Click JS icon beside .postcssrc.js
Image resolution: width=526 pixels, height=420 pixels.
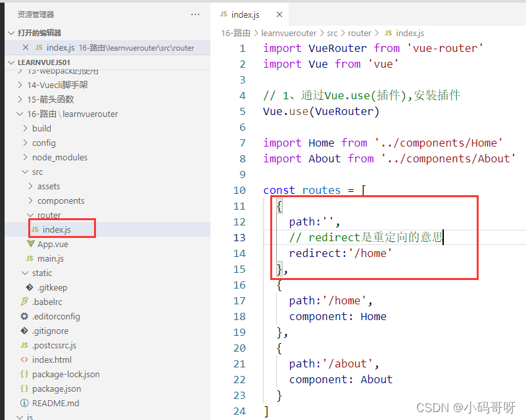[x=24, y=345]
